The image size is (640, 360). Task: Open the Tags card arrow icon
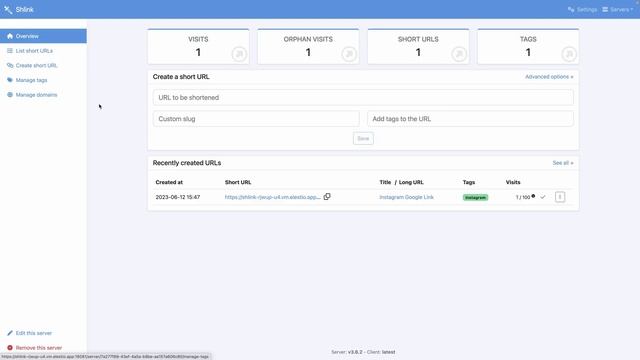coord(569,54)
